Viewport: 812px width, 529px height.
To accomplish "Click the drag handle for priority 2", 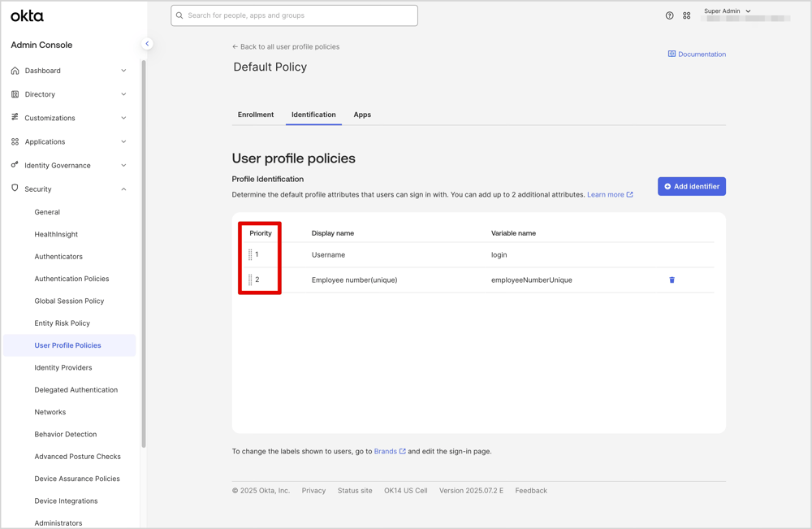I will pos(250,280).
